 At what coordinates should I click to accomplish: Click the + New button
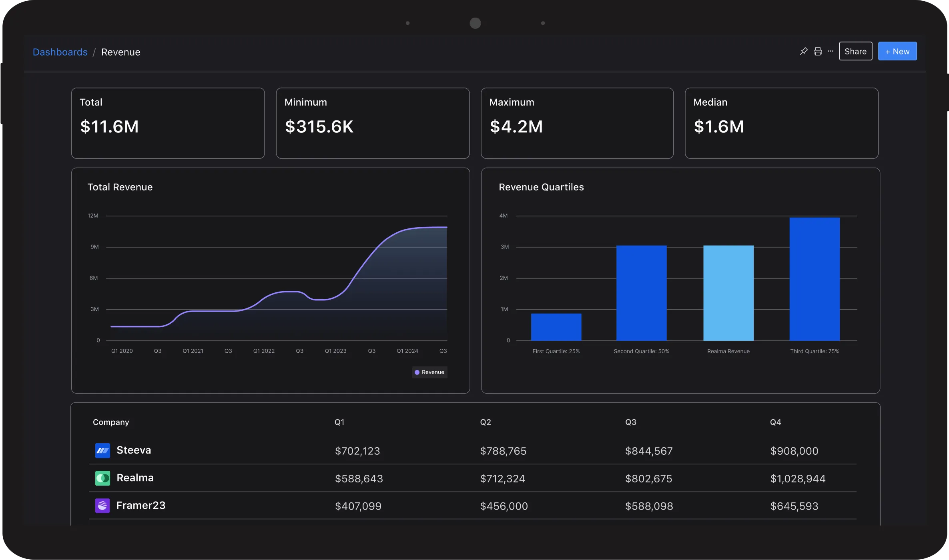(897, 51)
